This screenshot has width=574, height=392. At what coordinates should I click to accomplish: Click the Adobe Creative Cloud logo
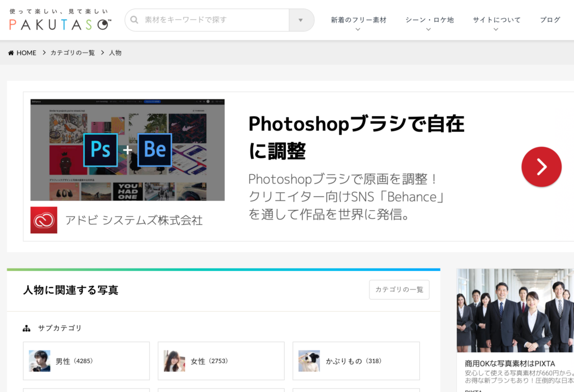click(44, 220)
